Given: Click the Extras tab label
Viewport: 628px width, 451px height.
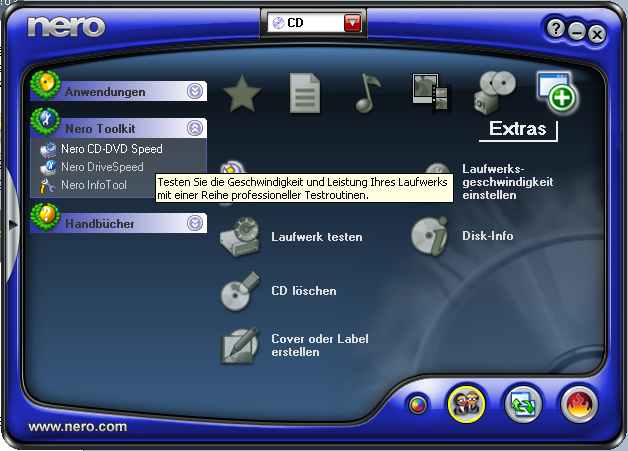Looking at the screenshot, I should point(517,129).
